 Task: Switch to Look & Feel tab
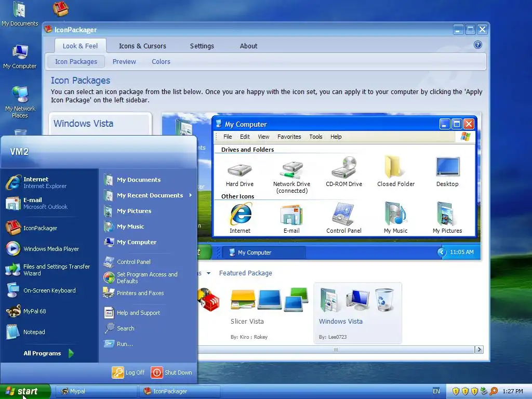click(x=80, y=46)
